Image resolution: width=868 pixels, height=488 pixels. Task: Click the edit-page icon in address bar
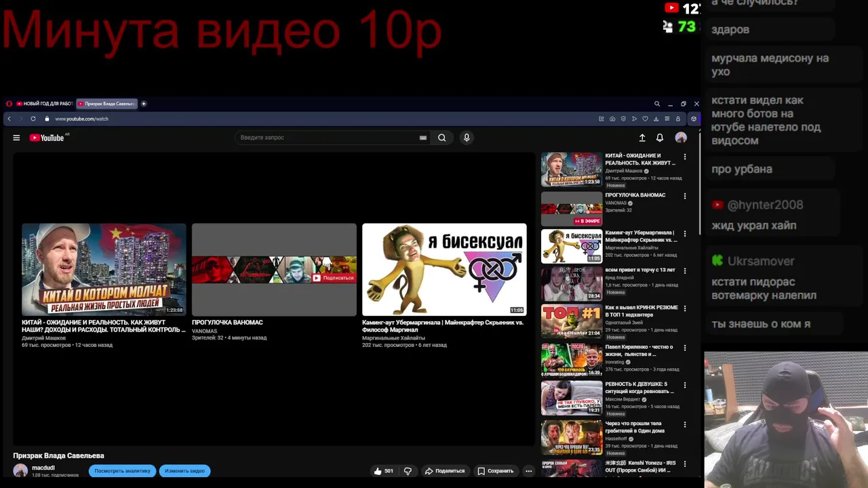[601, 119]
